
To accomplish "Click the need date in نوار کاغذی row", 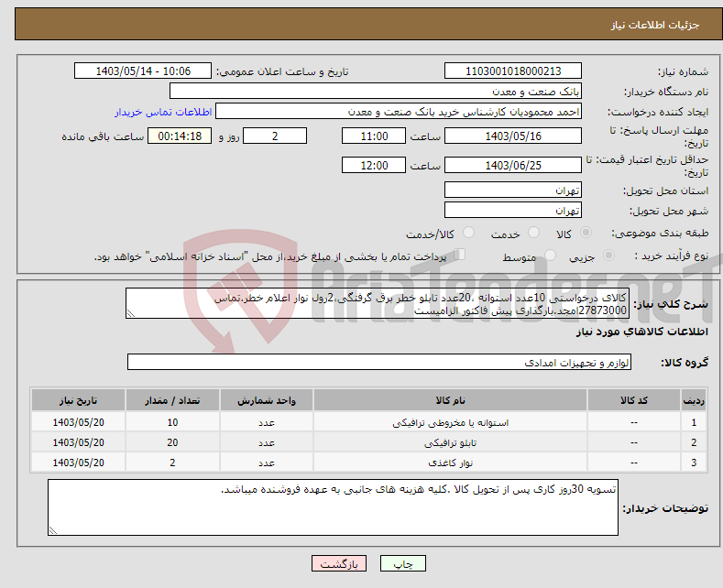I will click(x=78, y=463).
